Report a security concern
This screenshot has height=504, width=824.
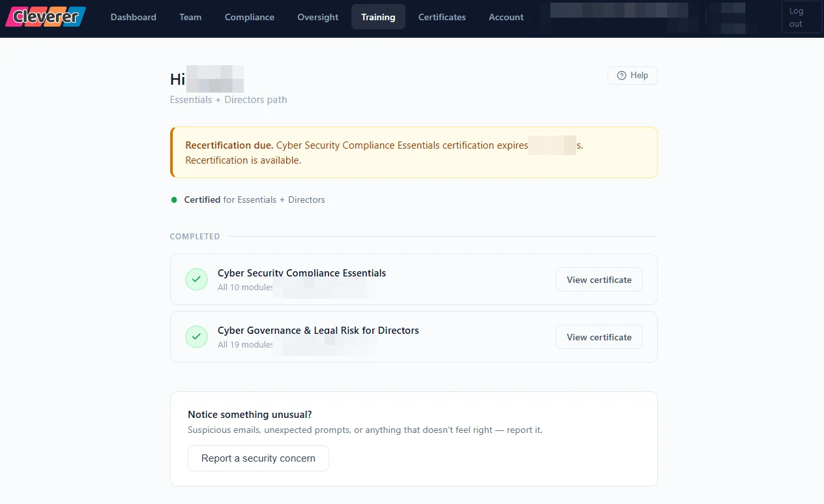tap(258, 458)
